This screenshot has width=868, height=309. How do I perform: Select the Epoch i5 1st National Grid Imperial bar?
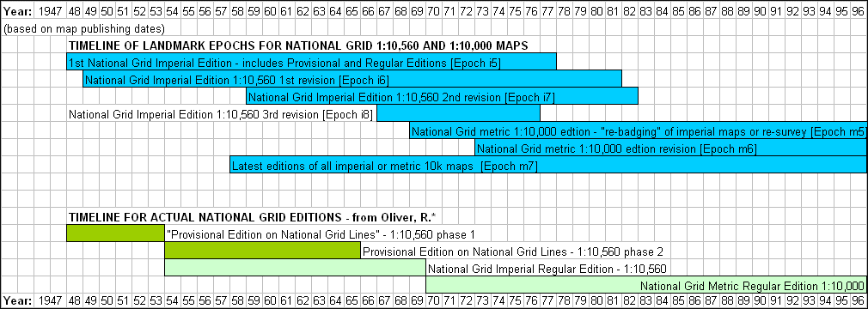tap(312, 61)
